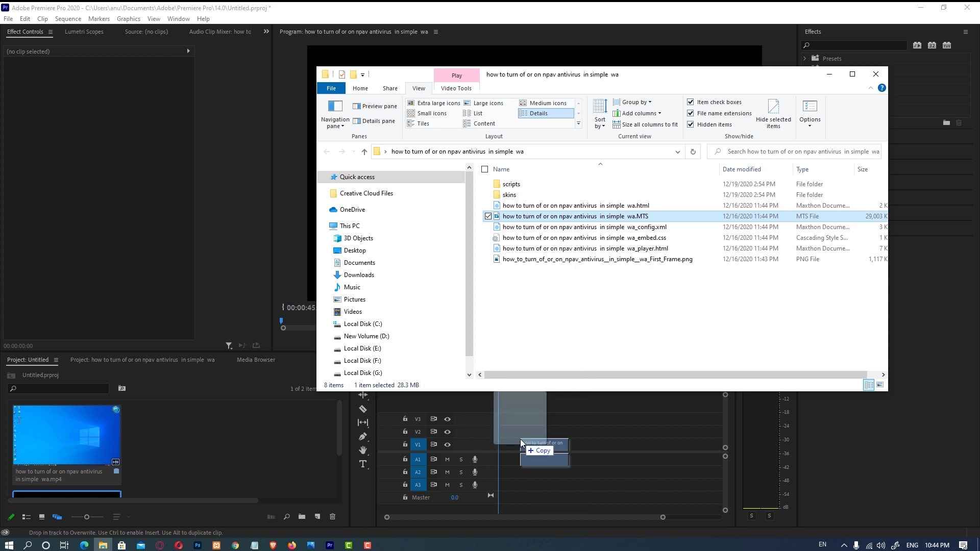Toggle select-all checkbox in Name header
980x551 pixels.
485,169
